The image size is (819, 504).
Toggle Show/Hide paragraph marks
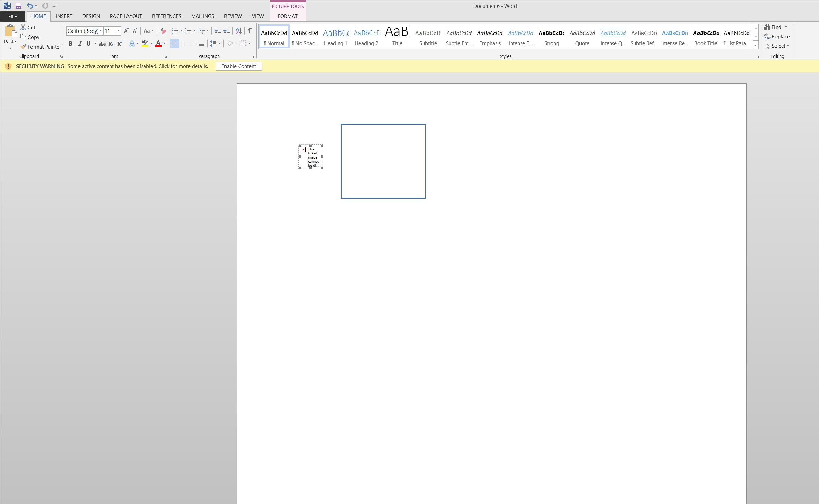(250, 31)
